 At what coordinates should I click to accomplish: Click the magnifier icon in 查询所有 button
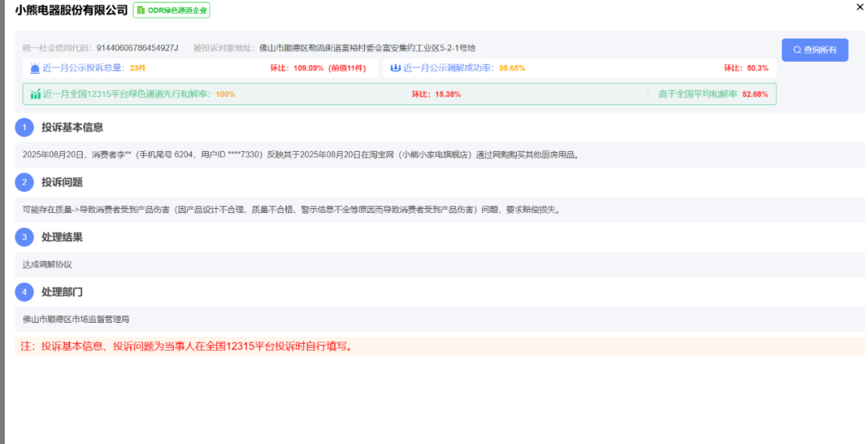tap(796, 50)
